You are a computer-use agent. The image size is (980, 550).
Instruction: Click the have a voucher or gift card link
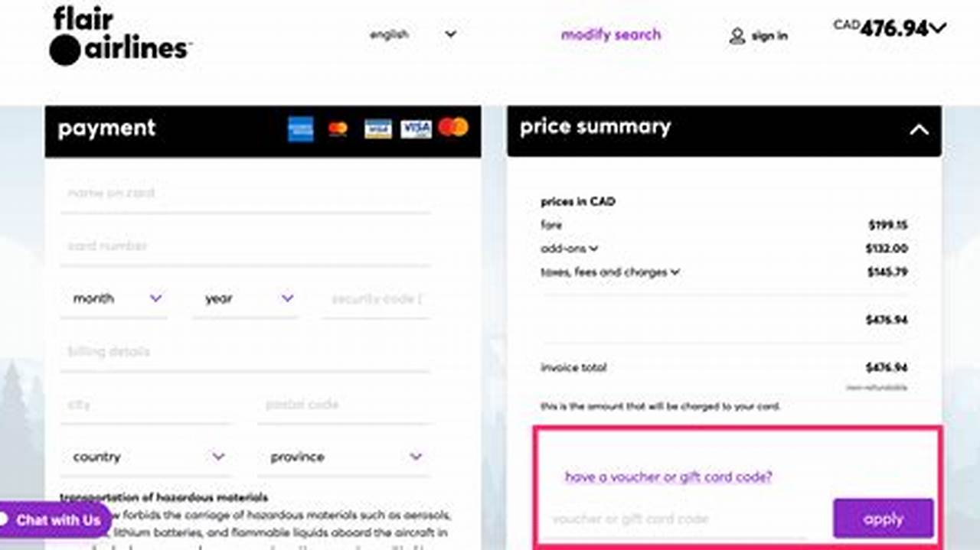tap(668, 477)
